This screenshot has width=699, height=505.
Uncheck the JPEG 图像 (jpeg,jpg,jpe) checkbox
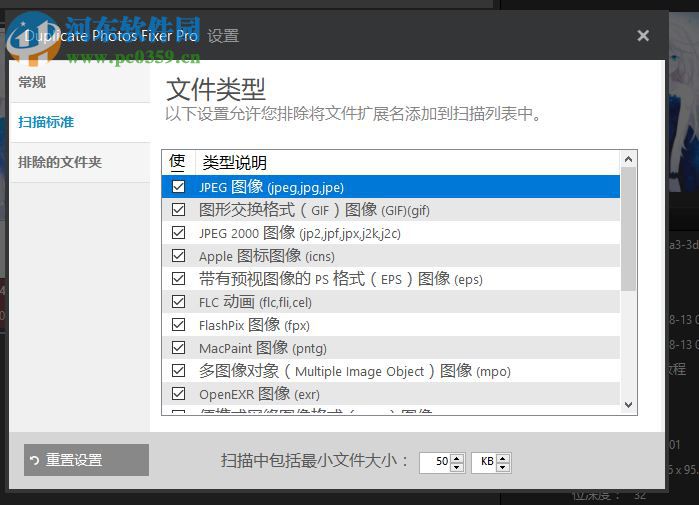click(178, 186)
